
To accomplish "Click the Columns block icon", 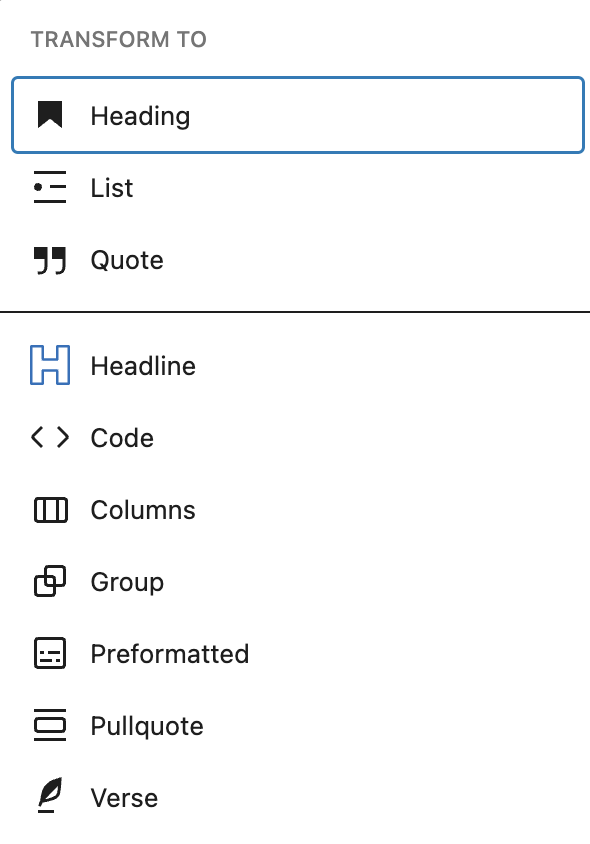I will 48,509.
